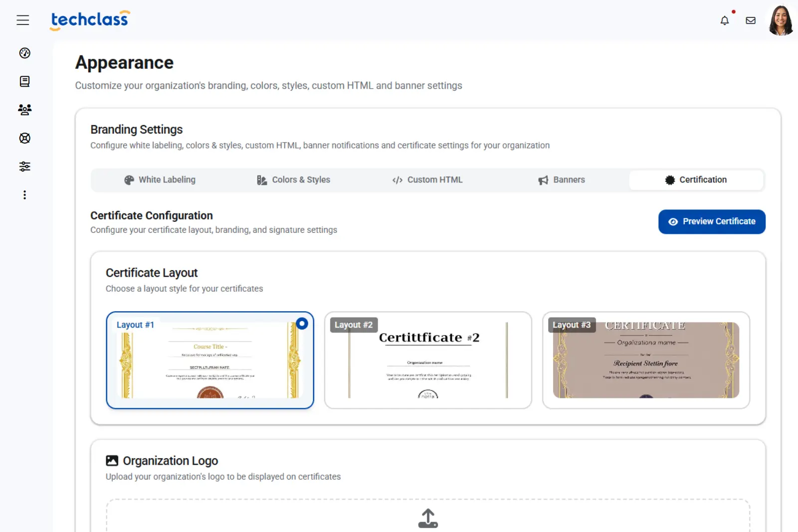Click the Appearance page title

[124, 63]
